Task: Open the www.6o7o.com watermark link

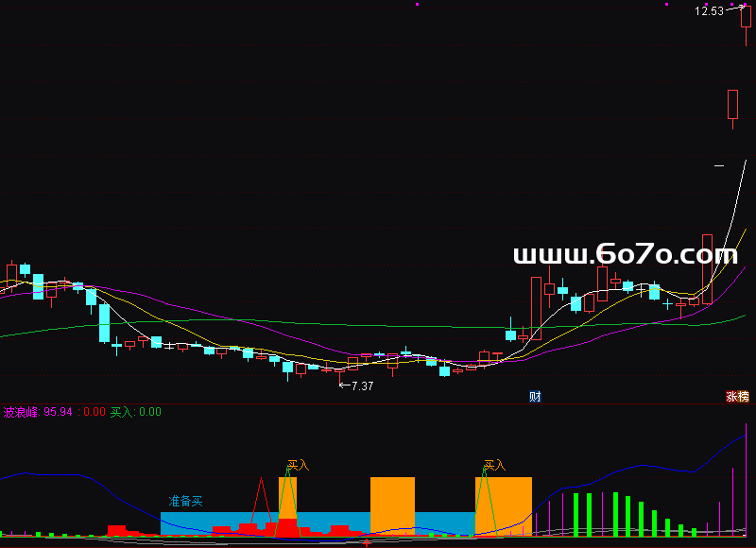Action: click(625, 254)
